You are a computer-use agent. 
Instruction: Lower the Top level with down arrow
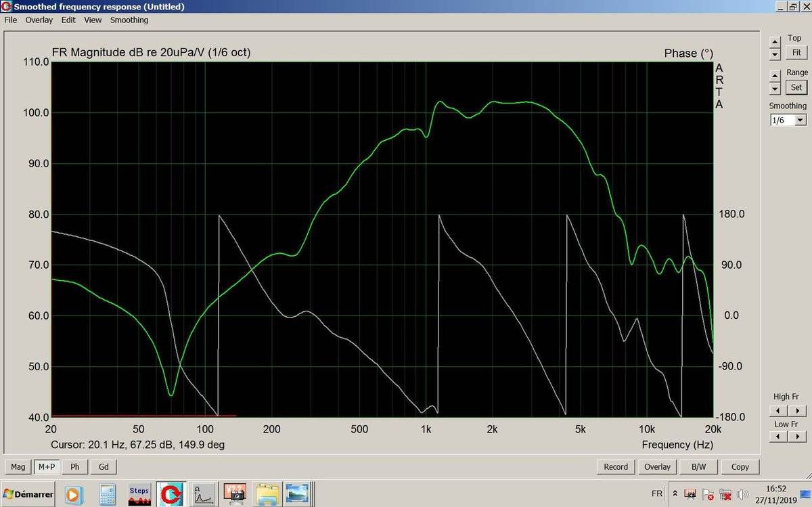point(775,53)
